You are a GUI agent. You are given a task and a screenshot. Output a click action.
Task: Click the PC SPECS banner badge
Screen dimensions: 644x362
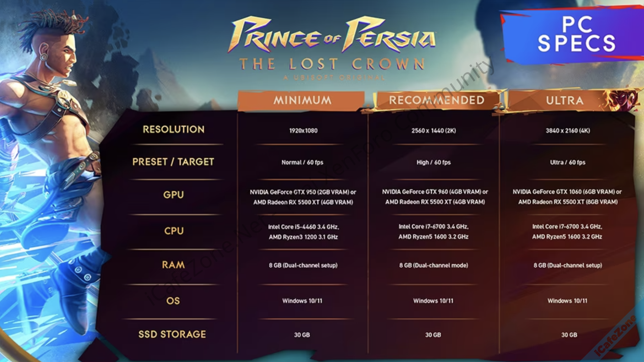tap(576, 34)
